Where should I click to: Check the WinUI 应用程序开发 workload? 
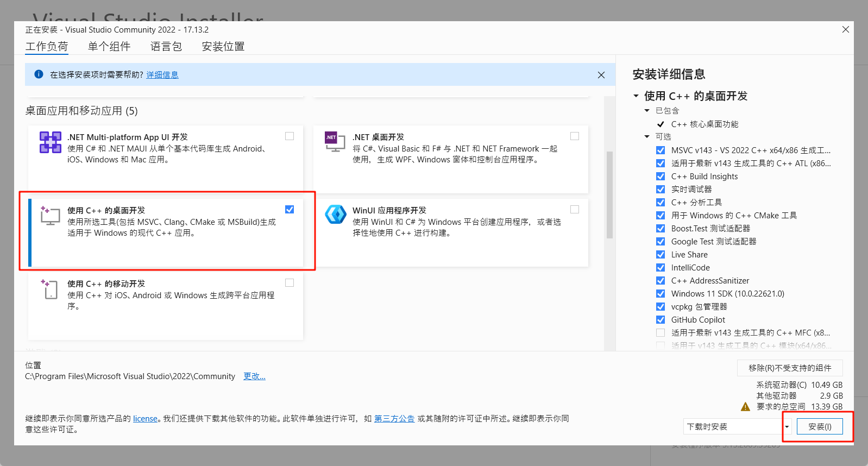tap(575, 210)
